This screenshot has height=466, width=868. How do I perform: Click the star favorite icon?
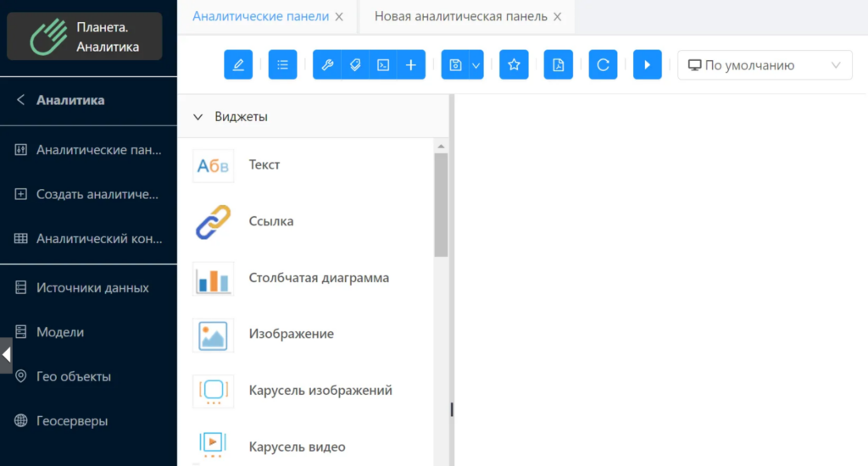(514, 65)
